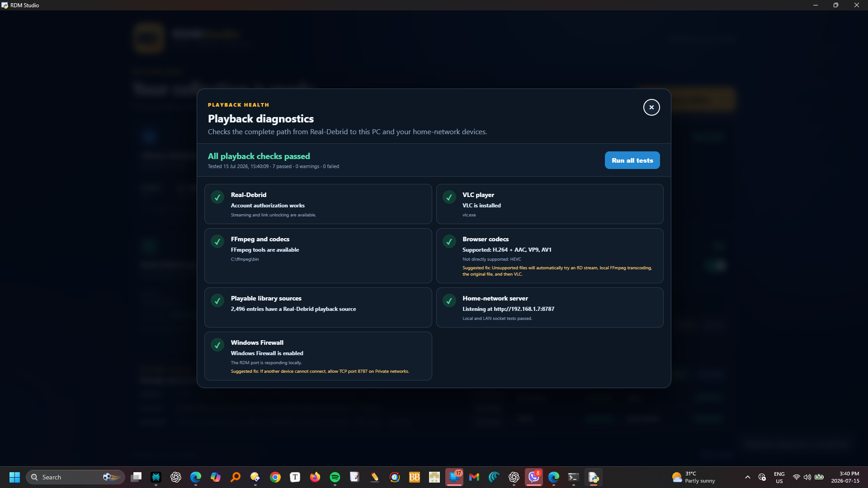Click the Real-Debrid check mark icon

pyautogui.click(x=217, y=197)
